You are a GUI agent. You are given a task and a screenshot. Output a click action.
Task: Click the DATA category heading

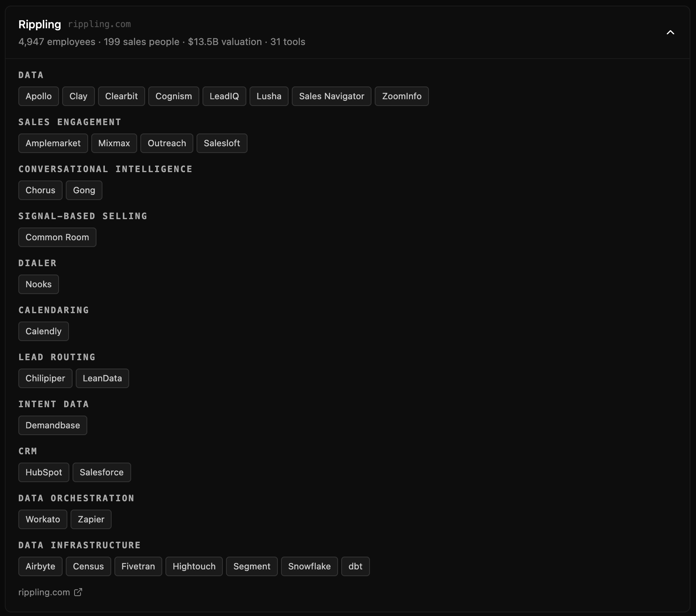pyautogui.click(x=31, y=75)
